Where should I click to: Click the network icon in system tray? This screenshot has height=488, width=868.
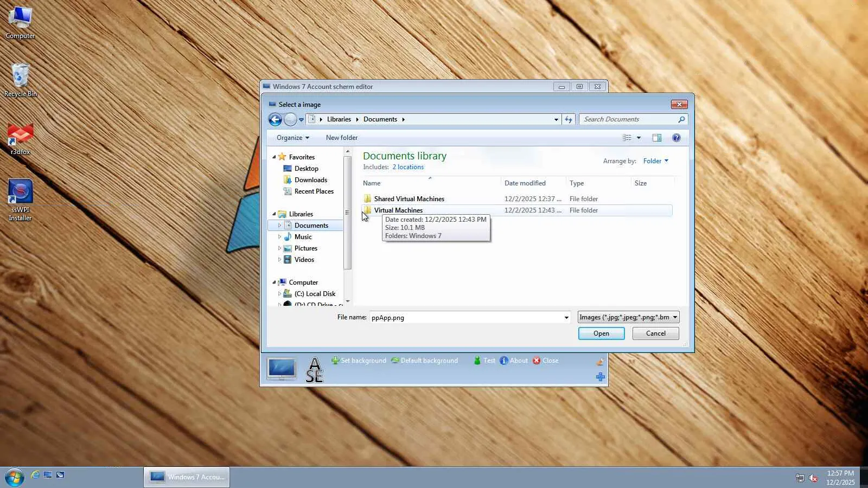coord(800,478)
